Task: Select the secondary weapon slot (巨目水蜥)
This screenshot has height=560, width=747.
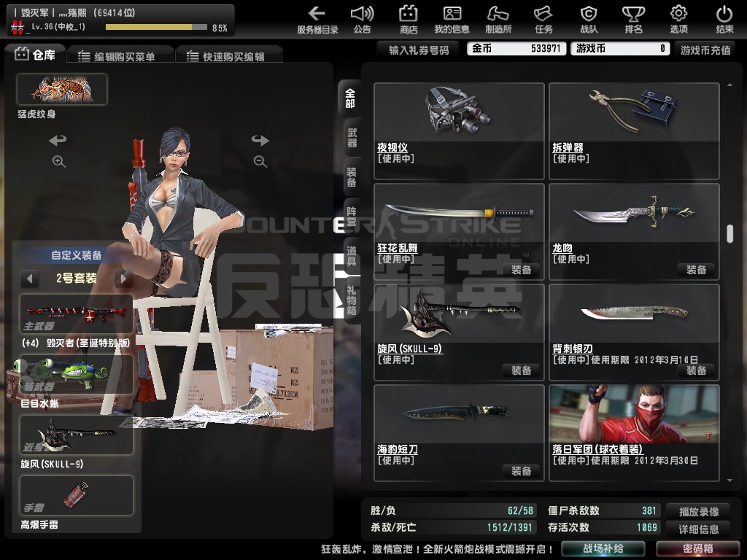Action: pyautogui.click(x=76, y=374)
